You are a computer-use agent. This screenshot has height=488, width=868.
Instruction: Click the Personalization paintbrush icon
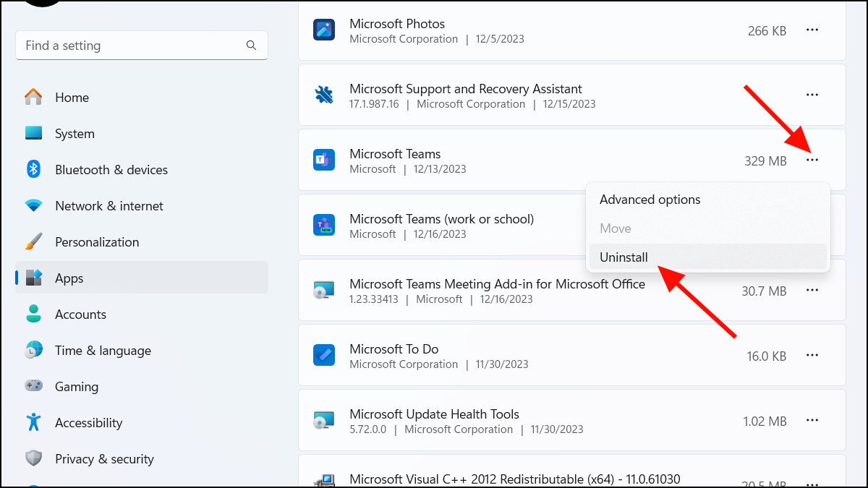pos(33,241)
